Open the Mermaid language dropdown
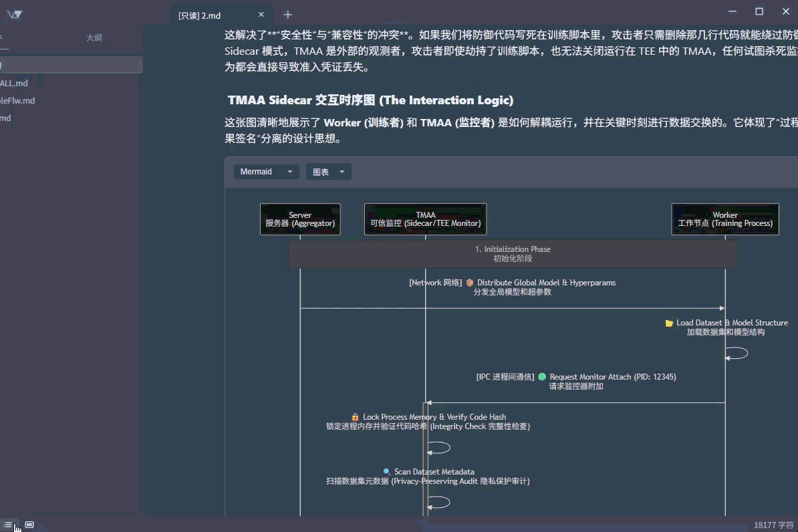The width and height of the screenshot is (798, 532). 266,172
